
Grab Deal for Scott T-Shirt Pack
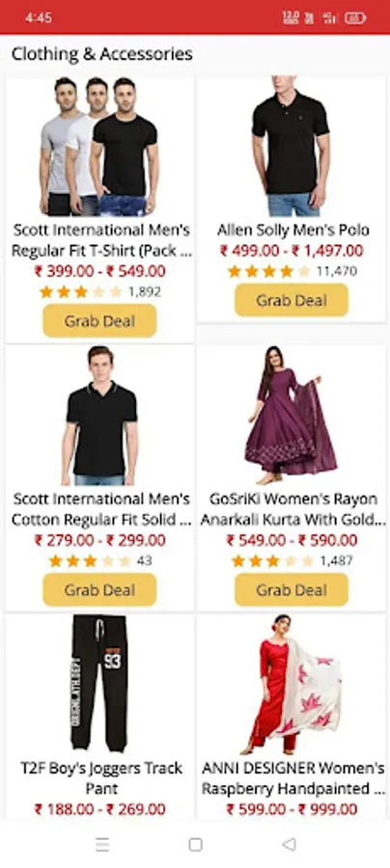99,321
